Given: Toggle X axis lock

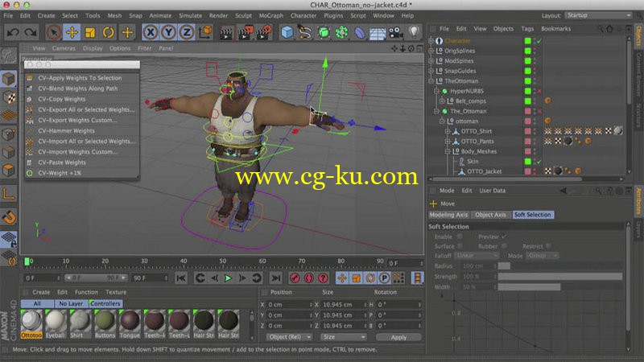Looking at the screenshot, I should coord(151,32).
